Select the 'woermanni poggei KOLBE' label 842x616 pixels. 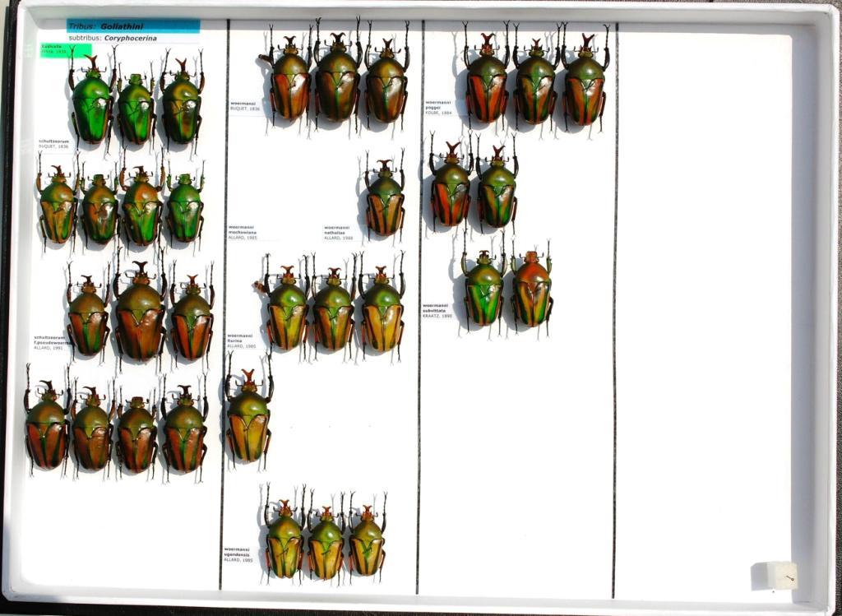(x=439, y=107)
